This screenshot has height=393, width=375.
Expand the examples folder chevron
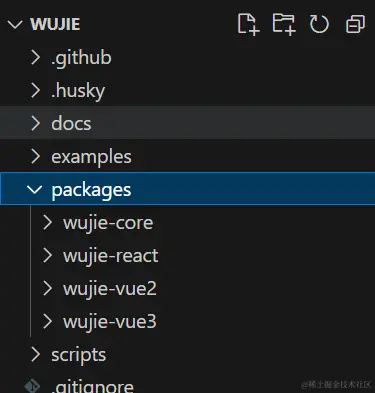[x=35, y=156]
